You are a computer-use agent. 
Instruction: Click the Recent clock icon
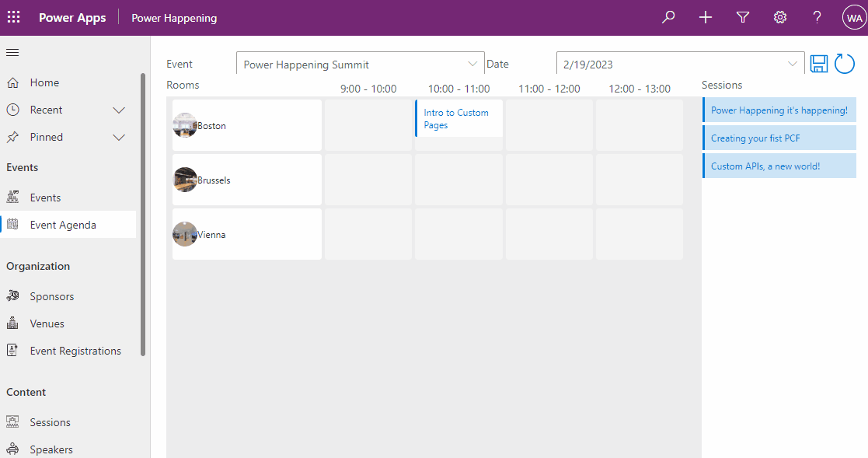coord(12,110)
